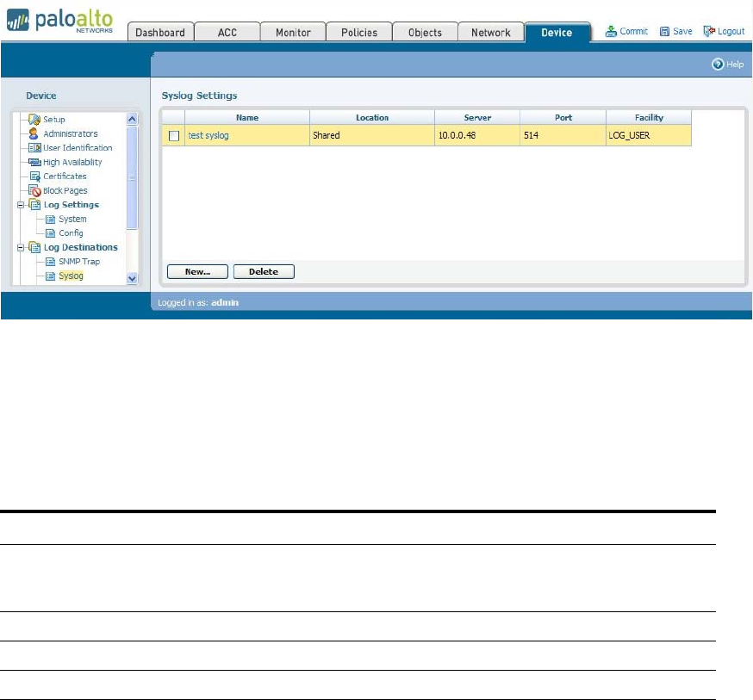Select Administrators in the device tree
The height and width of the screenshot is (700, 753).
[x=71, y=133]
